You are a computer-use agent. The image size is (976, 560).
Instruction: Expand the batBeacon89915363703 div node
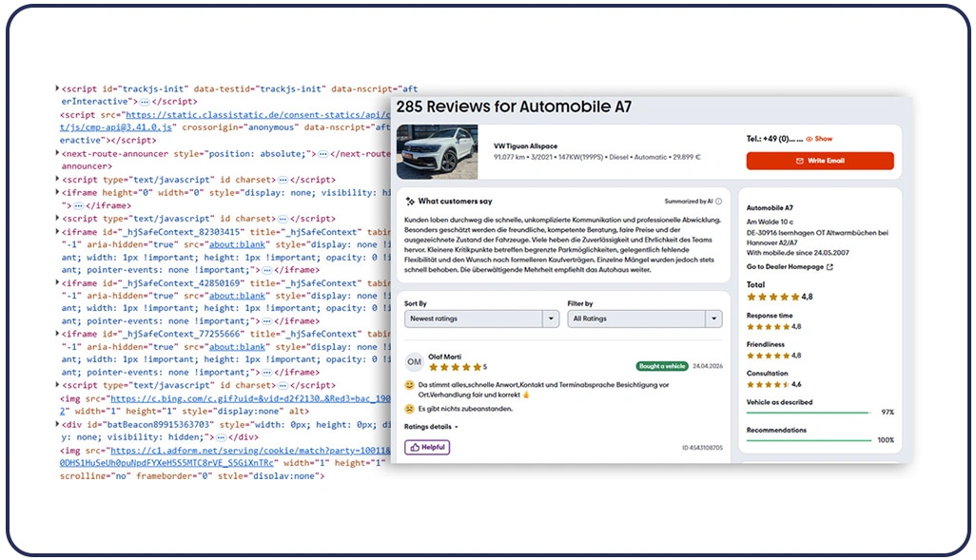[x=57, y=424]
